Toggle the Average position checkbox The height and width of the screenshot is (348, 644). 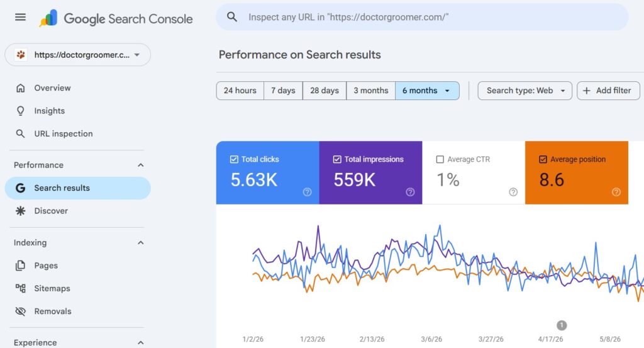(x=543, y=159)
